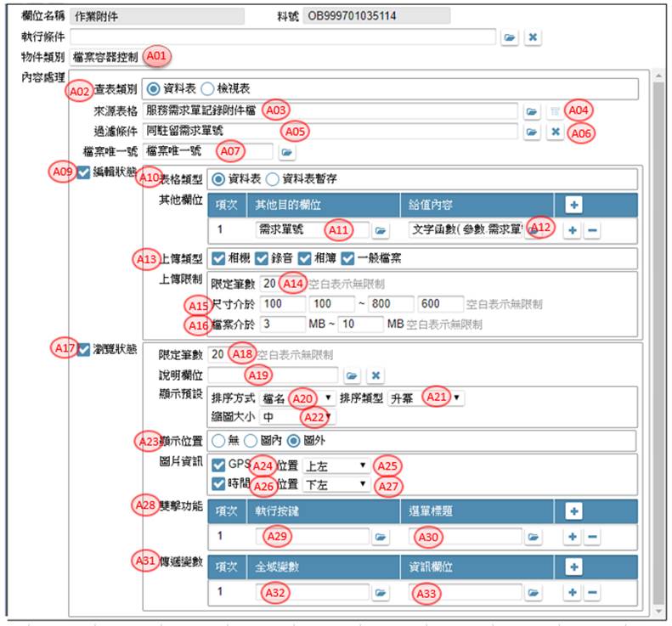672x626 pixels.
Task: Click 來源表格 field 服務需求單記錄附件檔
Action: [330, 111]
